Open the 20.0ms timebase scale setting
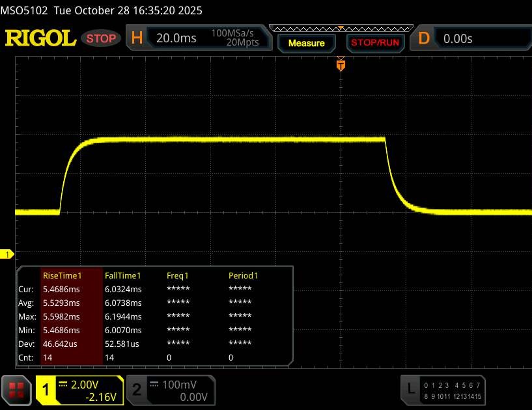Image resolution: width=532 pixels, height=410 pixels. tap(176, 38)
